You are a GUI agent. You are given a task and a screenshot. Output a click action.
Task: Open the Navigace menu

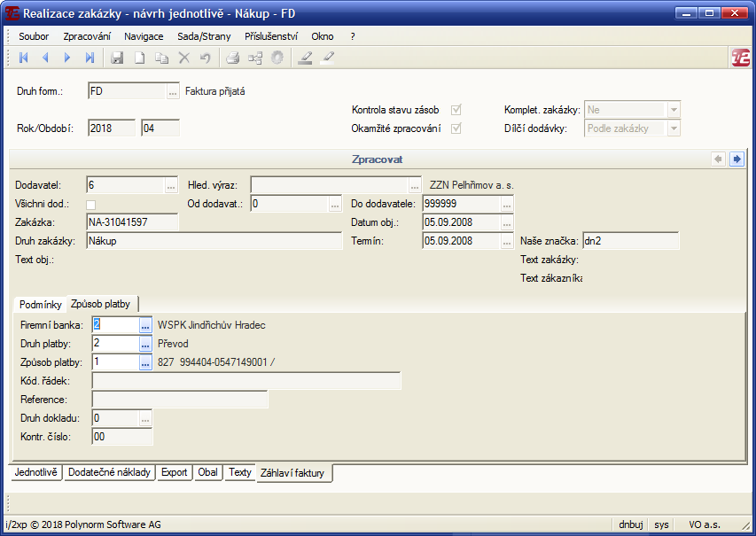coord(144,36)
